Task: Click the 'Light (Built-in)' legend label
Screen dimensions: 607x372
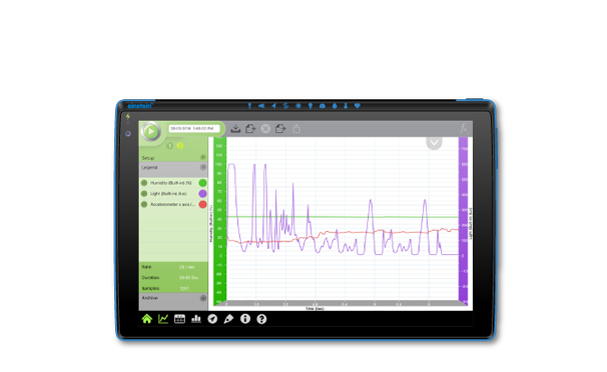Action: [x=168, y=194]
